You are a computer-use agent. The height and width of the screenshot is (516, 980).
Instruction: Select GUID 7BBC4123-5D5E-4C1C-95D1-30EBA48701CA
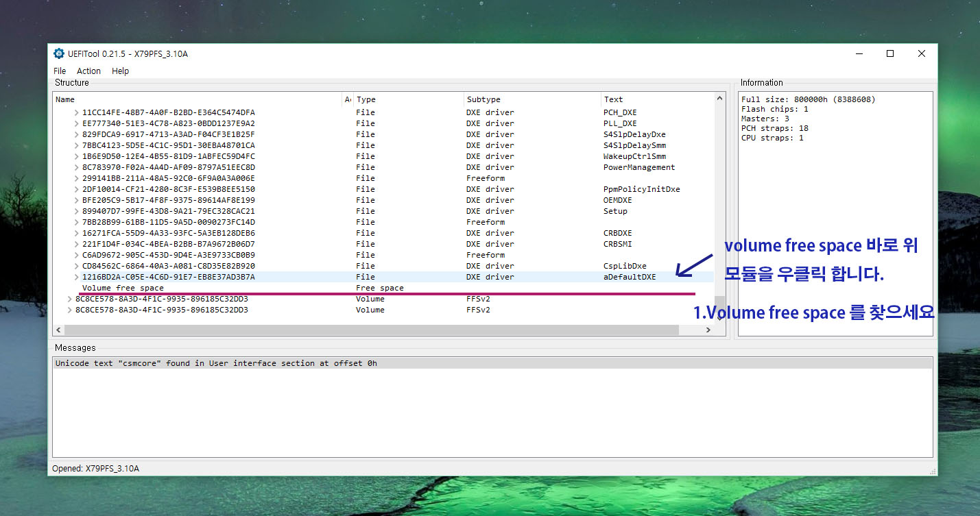click(169, 145)
